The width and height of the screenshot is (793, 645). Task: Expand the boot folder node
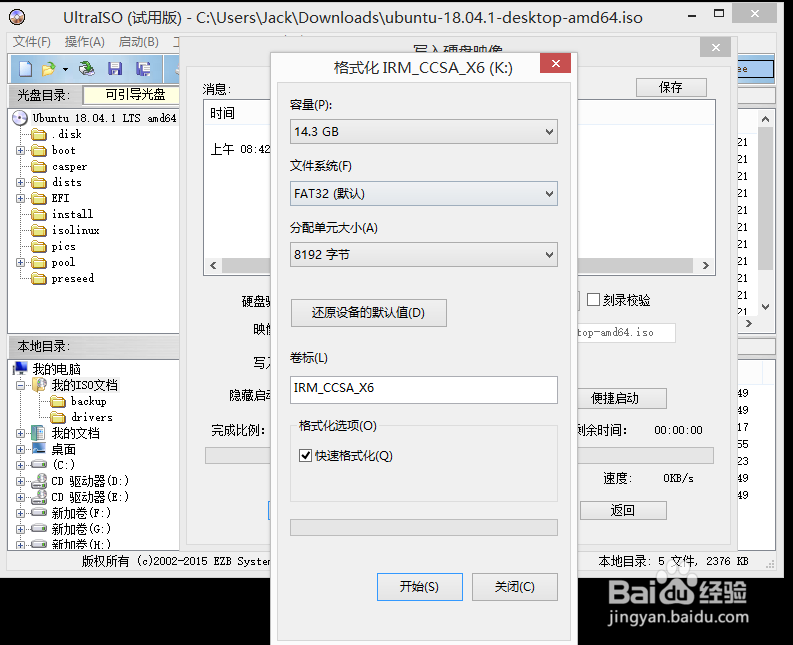pos(20,151)
